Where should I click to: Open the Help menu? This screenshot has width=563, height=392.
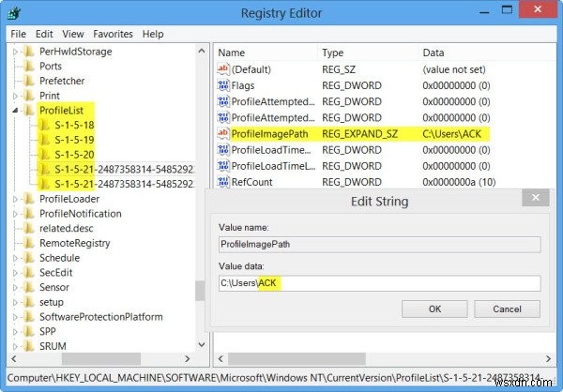(153, 34)
